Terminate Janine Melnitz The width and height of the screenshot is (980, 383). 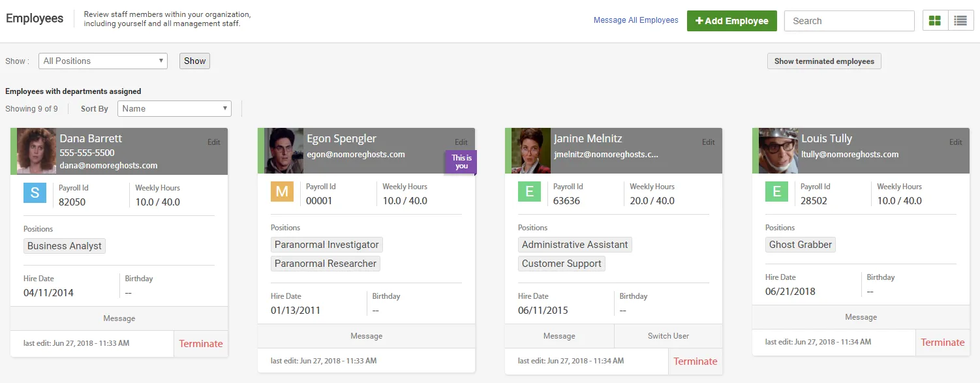tap(696, 361)
